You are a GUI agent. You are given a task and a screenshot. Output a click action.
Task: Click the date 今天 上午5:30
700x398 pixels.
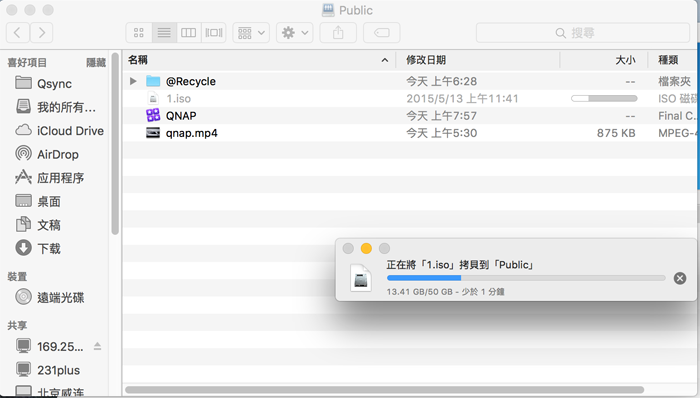441,133
